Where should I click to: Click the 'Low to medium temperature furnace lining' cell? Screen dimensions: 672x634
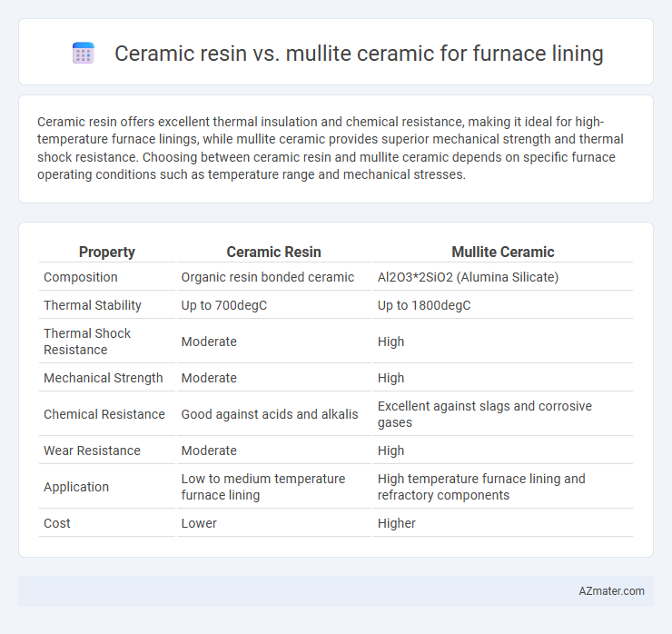coord(263,487)
